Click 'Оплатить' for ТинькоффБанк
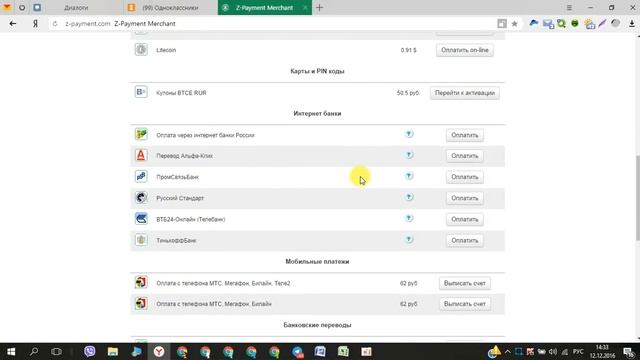The width and height of the screenshot is (640, 360). 464,240
